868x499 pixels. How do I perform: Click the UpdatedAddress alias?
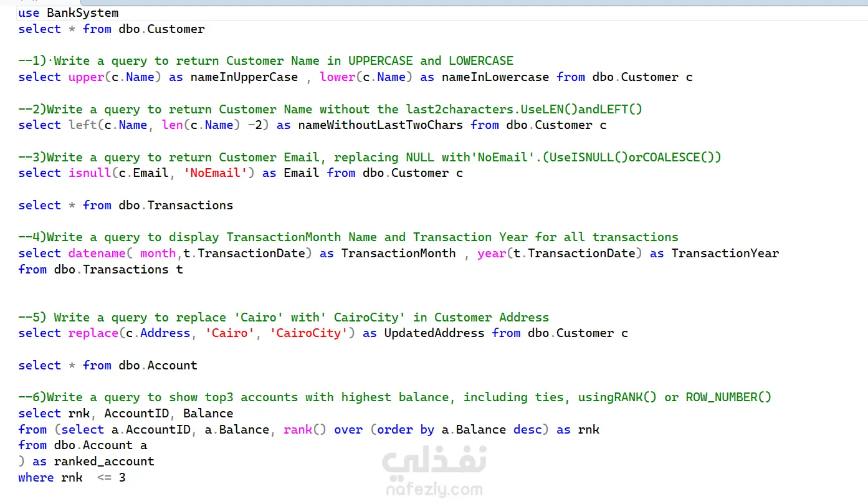point(434,333)
